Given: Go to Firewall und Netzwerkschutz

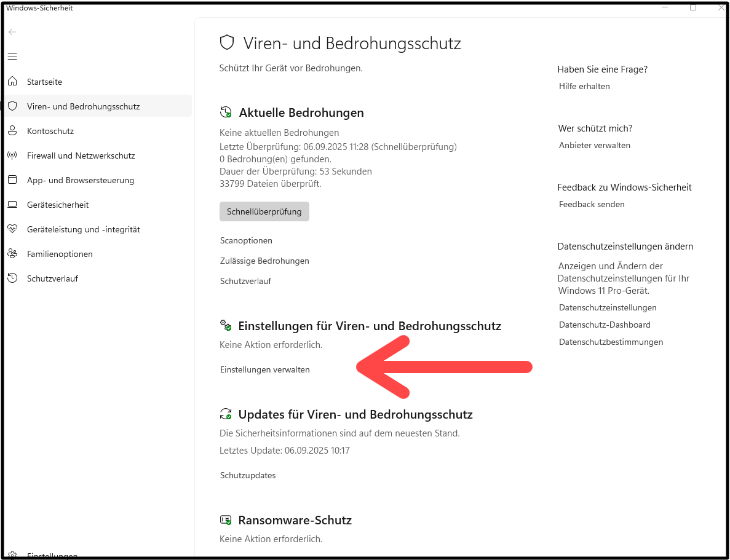Looking at the screenshot, I should (x=98, y=156).
